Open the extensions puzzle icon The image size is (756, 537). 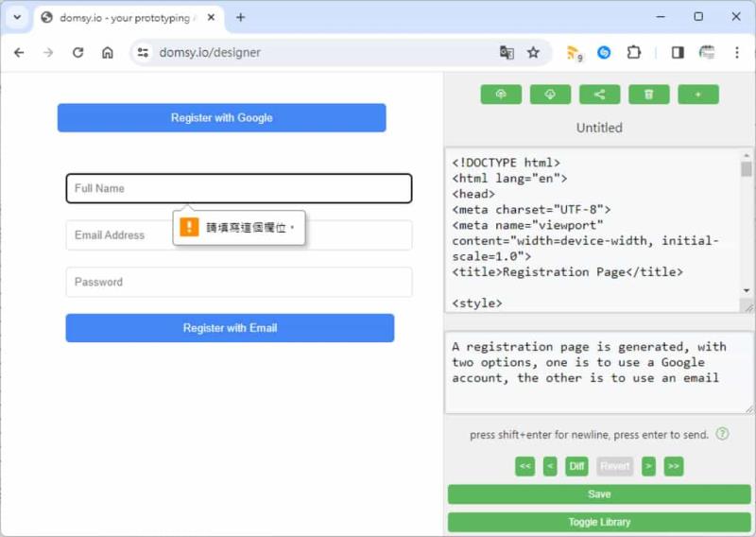[633, 53]
